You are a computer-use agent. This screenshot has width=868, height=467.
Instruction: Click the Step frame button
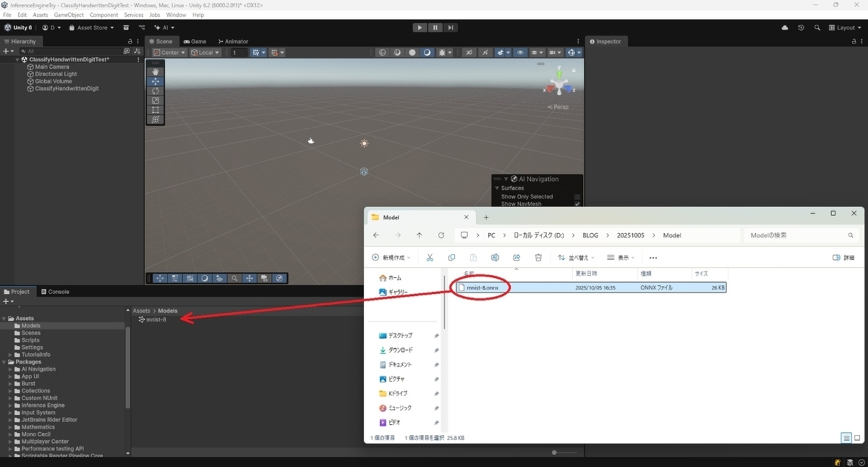[x=451, y=27]
